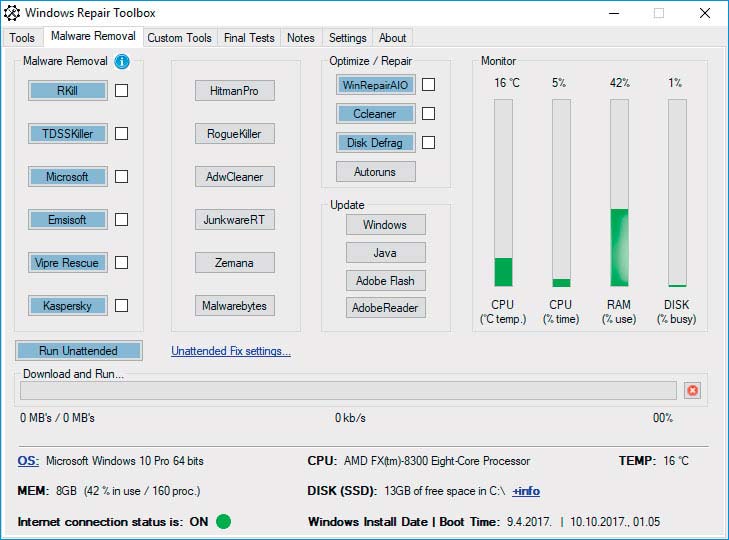Screen dimensions: 729x540
Task: Click the DISK % busy bar
Action: pyautogui.click(x=677, y=193)
